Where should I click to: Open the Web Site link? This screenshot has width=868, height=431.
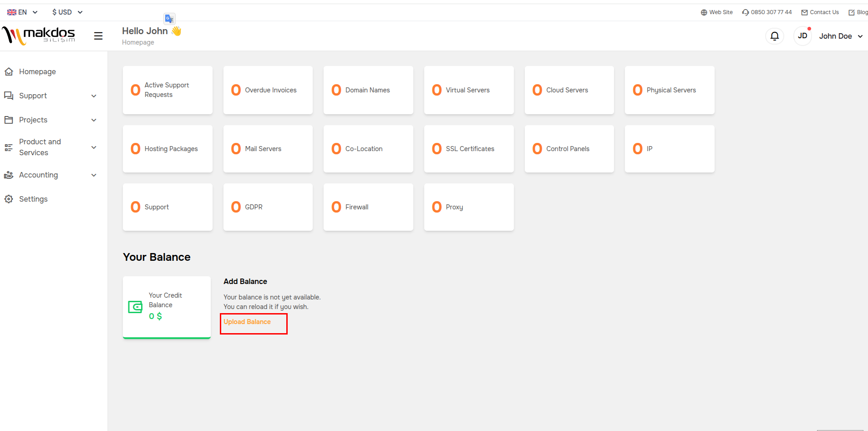click(x=717, y=12)
